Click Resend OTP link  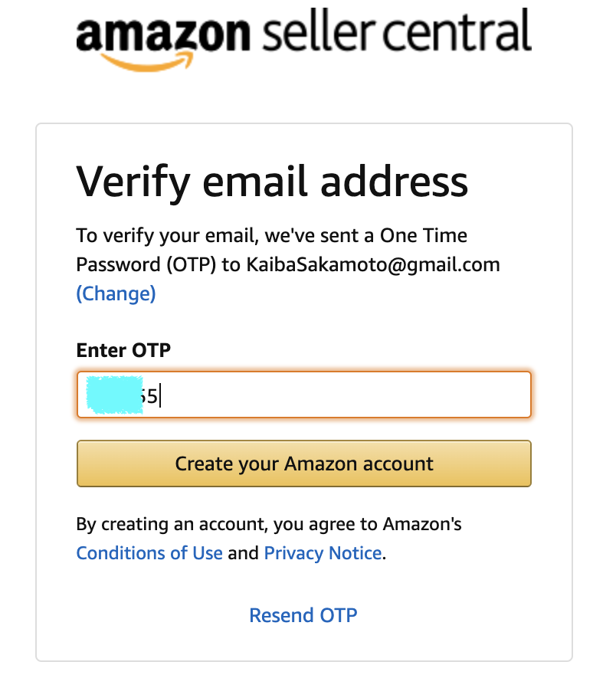click(303, 615)
